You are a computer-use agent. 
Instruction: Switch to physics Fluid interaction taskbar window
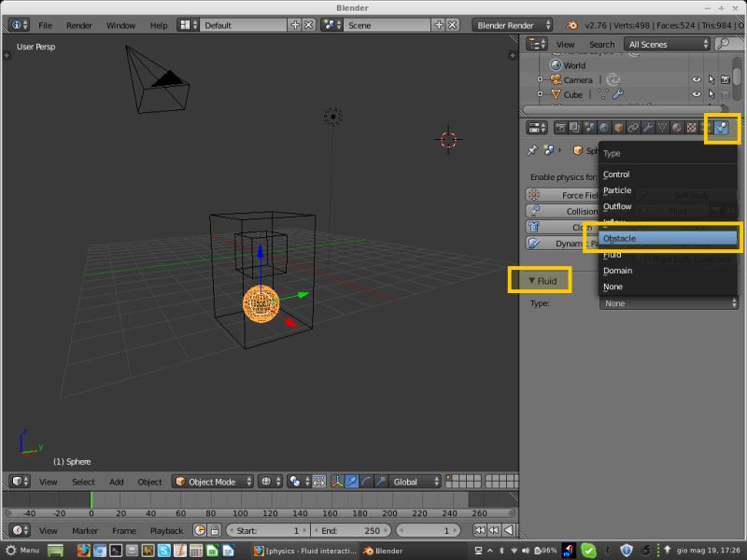click(x=305, y=551)
